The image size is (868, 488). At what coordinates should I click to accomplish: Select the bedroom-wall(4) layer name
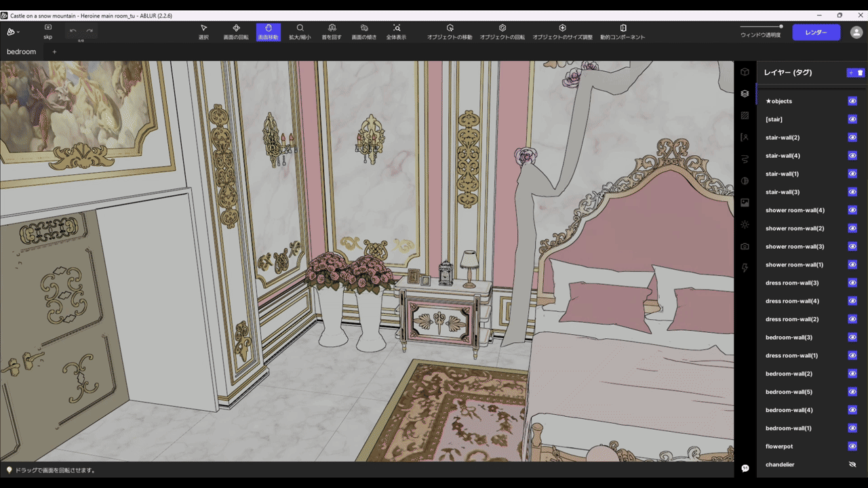pos(789,410)
